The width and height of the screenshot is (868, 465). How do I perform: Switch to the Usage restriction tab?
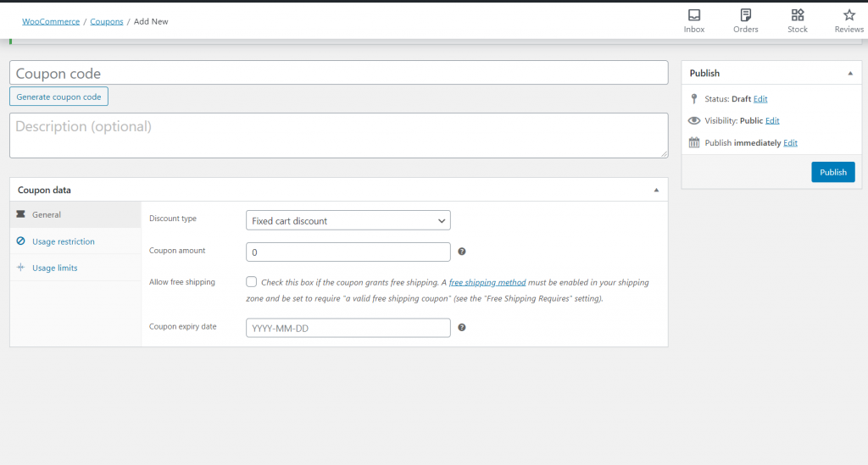tap(75, 241)
